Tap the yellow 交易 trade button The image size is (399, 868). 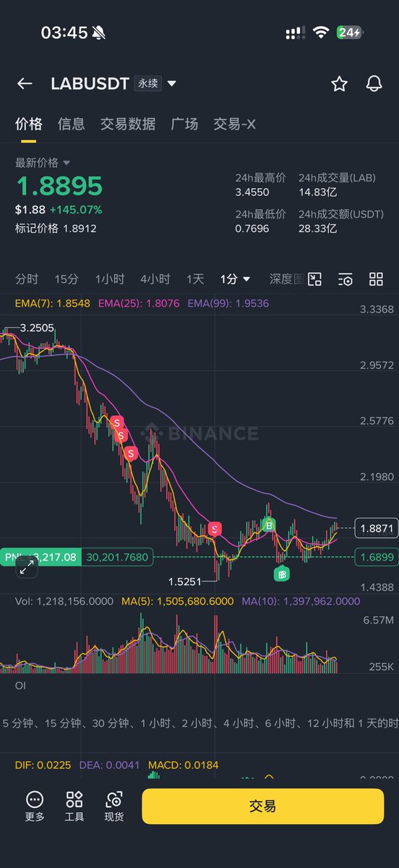point(262,806)
